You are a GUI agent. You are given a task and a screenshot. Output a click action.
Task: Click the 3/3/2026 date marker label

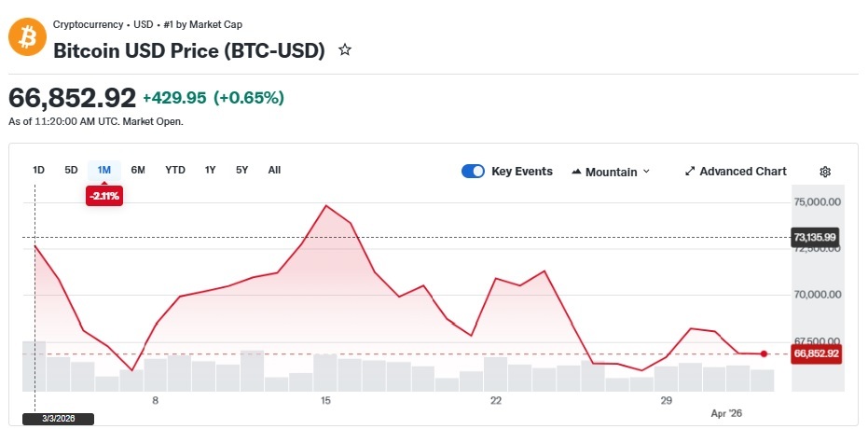point(58,419)
